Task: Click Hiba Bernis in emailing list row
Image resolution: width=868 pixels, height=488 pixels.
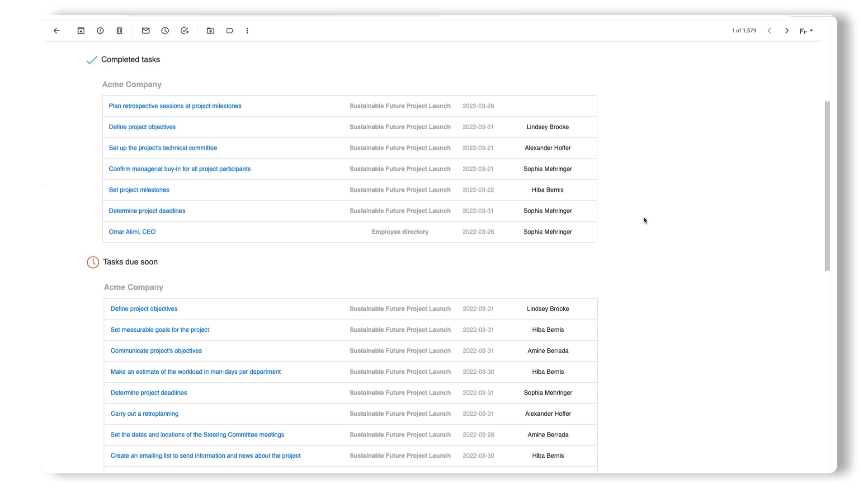Action: (548, 455)
